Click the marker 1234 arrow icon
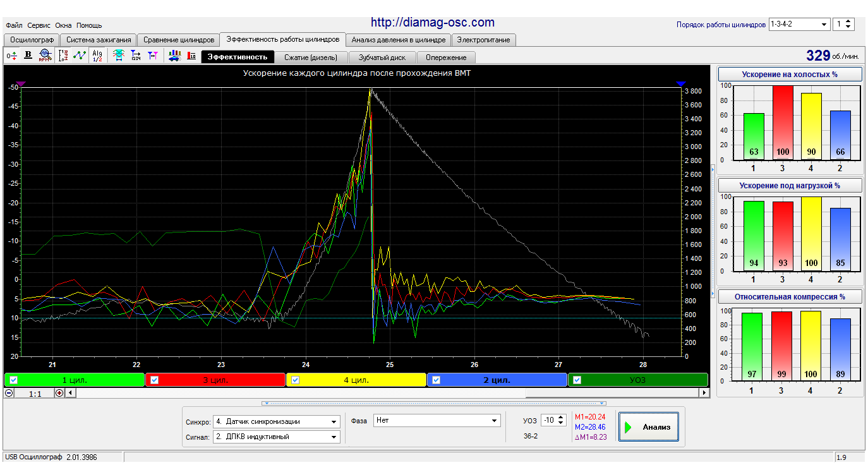This screenshot has width=868, height=465. click(x=136, y=56)
